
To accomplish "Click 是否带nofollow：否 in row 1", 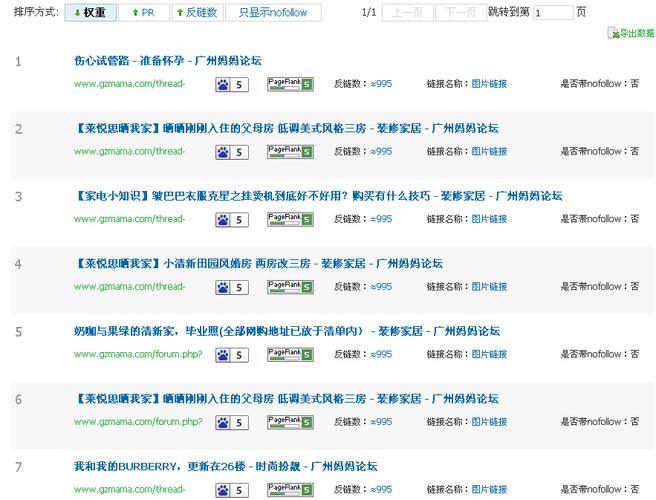I will pyautogui.click(x=600, y=84).
